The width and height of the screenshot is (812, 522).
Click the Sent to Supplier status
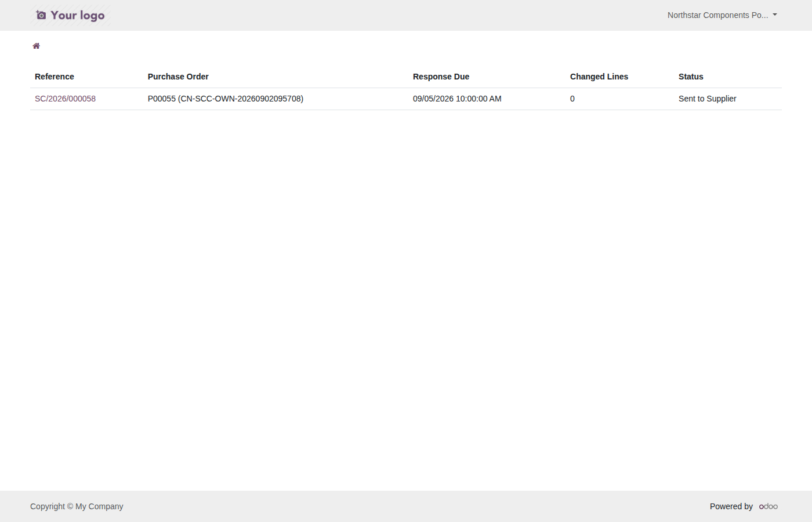[x=708, y=99]
